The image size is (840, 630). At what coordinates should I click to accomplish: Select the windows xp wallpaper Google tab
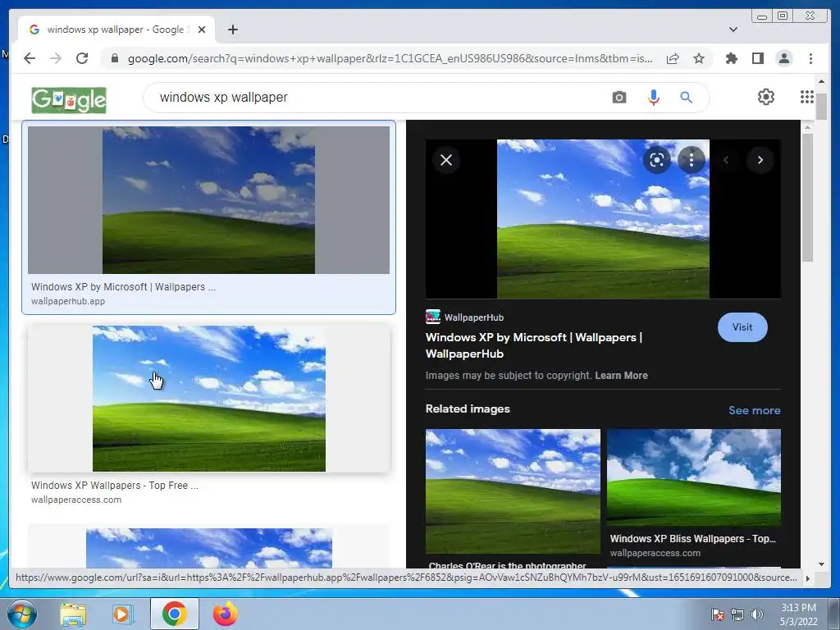(116, 30)
